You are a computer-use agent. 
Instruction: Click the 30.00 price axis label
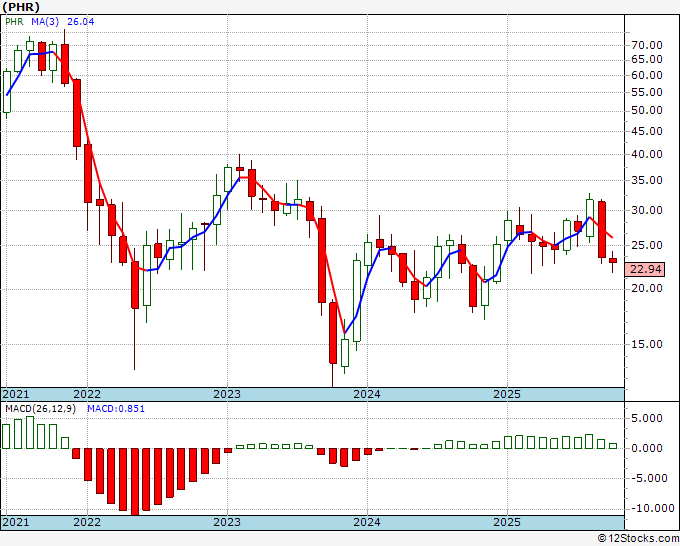click(x=647, y=210)
